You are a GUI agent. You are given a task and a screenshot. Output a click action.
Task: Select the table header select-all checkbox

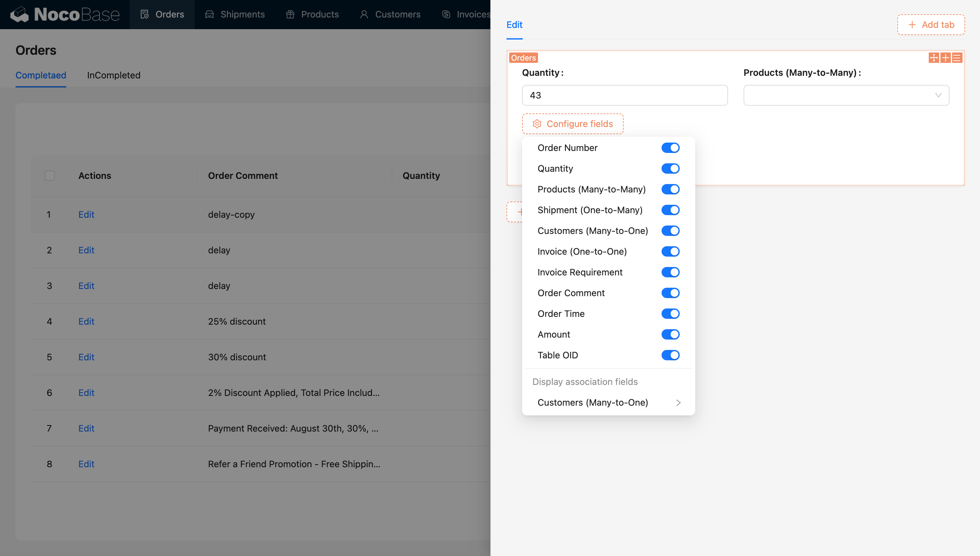[x=50, y=176]
